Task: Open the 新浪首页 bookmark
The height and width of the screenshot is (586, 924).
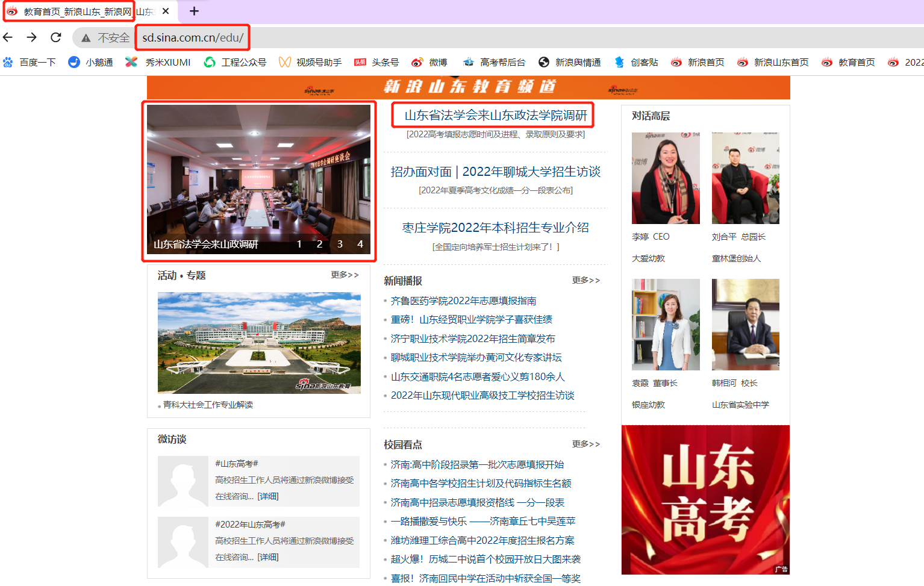Action: tap(698, 62)
